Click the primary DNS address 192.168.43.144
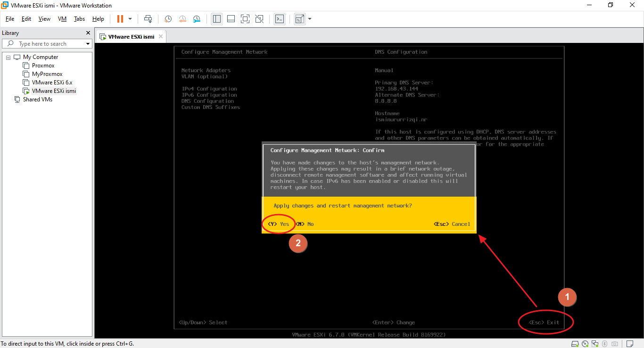This screenshot has height=348, width=644. click(396, 89)
